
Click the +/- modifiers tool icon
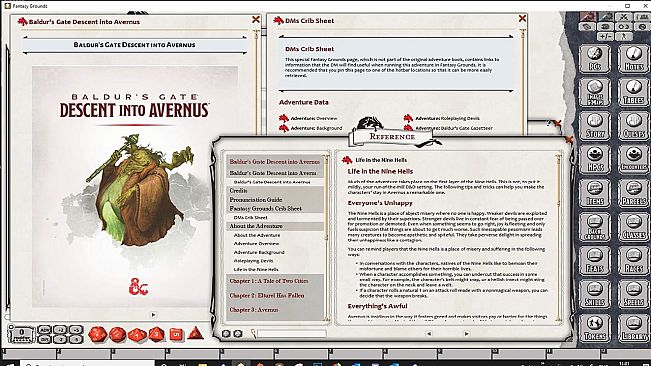tap(606, 36)
